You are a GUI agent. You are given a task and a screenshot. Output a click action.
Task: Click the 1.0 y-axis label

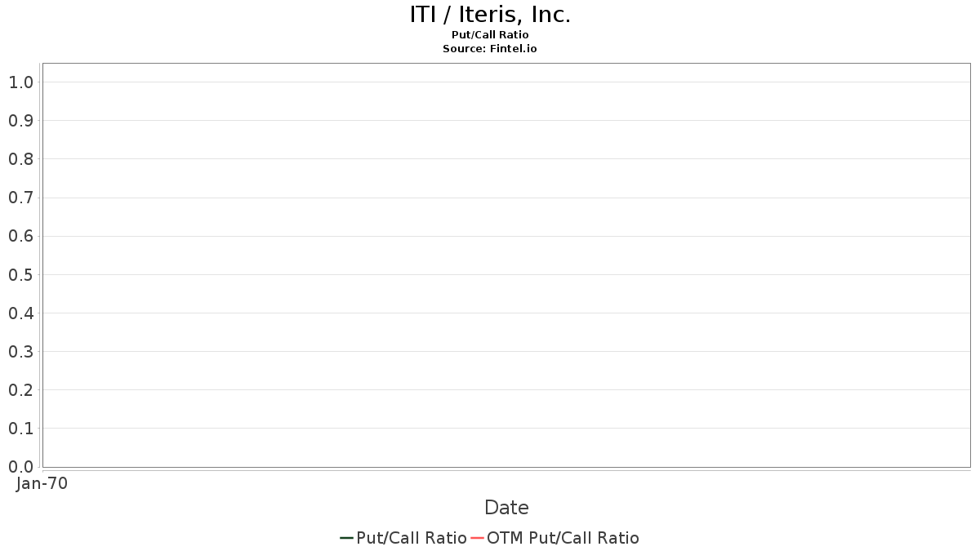point(20,82)
